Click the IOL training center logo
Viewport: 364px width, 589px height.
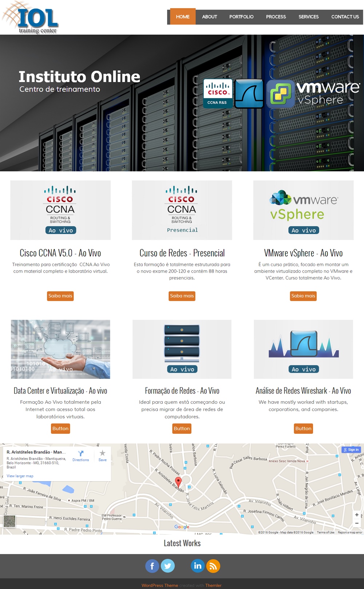tap(30, 17)
